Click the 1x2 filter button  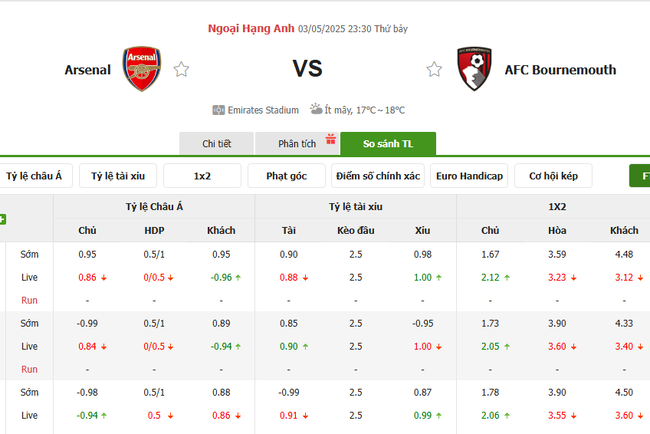203,176
